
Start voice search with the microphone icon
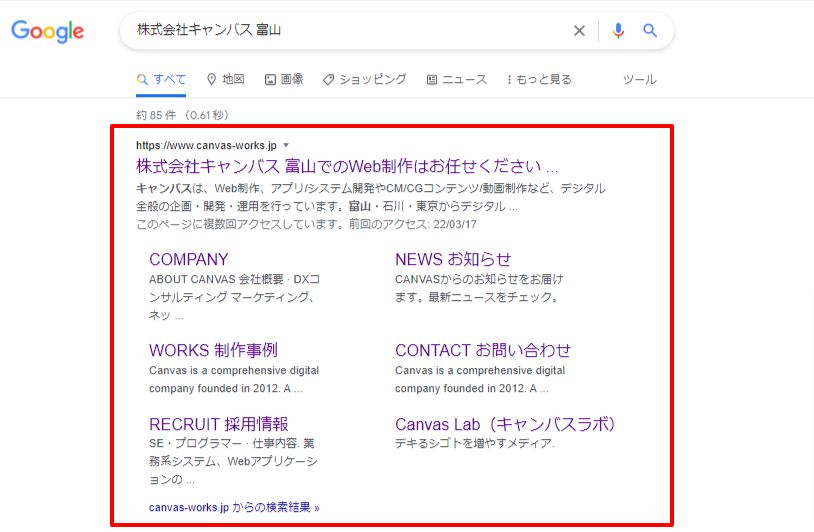pos(618,31)
